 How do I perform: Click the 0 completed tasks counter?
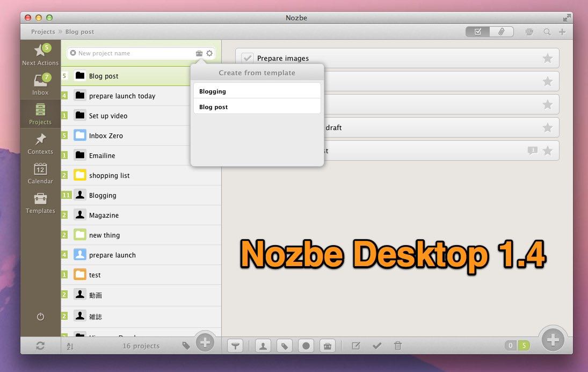[x=510, y=345]
